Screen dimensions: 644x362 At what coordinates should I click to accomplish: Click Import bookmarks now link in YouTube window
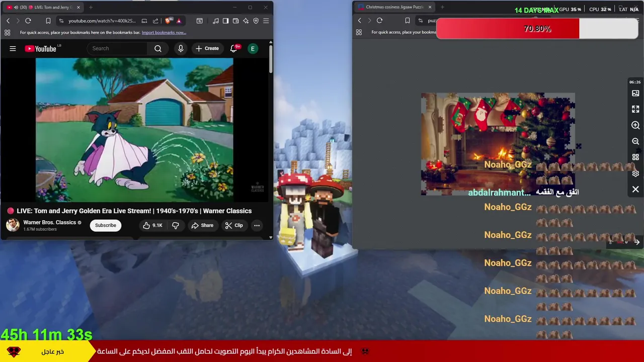pyautogui.click(x=164, y=33)
